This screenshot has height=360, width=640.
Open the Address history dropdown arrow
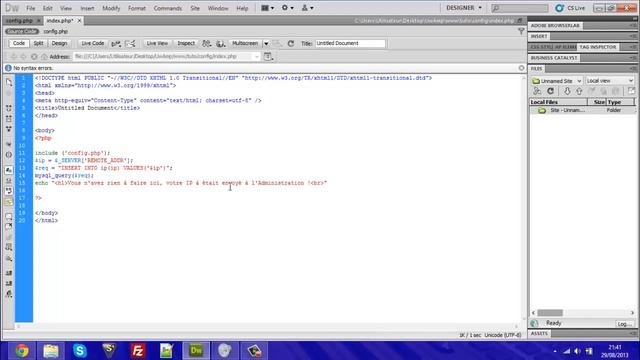tap(257, 56)
